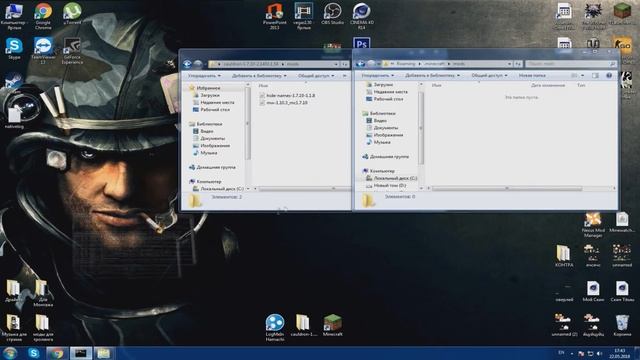Refresh the right Explorer window address bar
This screenshot has width=640, height=360.
518,64
